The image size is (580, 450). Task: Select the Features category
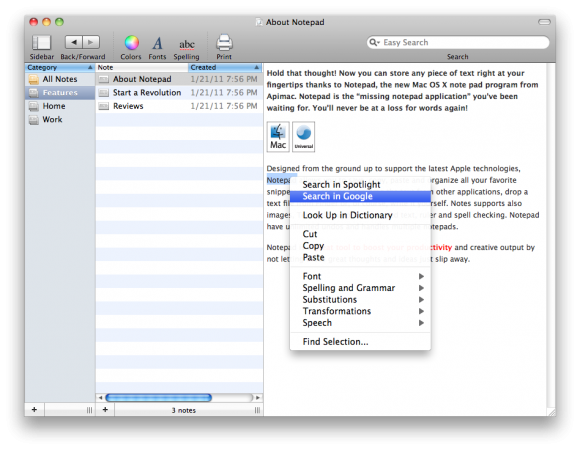(x=60, y=92)
